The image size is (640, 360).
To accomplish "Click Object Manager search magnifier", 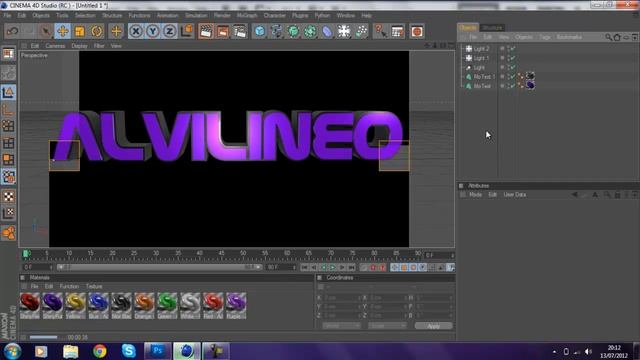I will tap(608, 37).
